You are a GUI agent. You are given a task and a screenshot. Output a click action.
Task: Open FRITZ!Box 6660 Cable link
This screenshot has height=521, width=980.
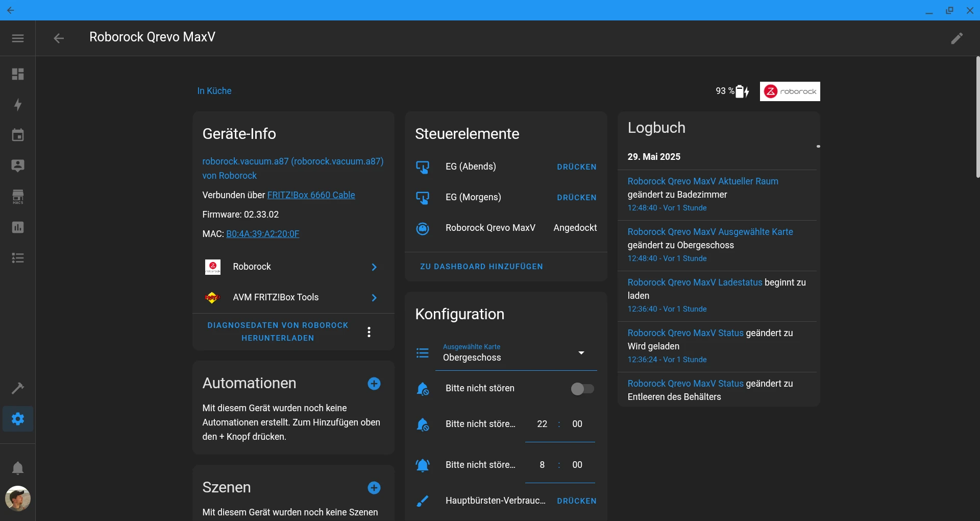pos(311,195)
